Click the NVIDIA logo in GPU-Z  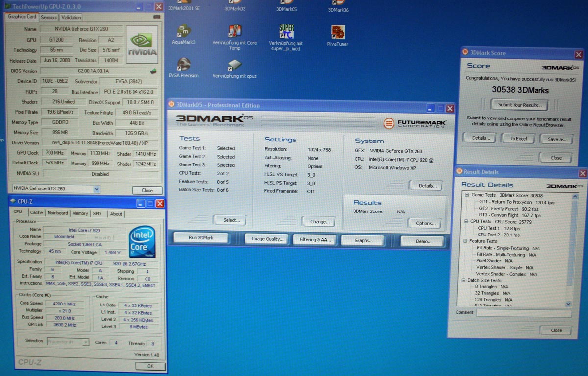pyautogui.click(x=142, y=45)
